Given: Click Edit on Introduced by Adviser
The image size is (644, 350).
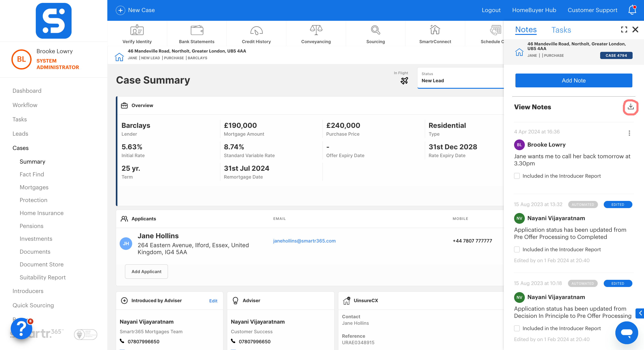Looking at the screenshot, I should (x=213, y=301).
